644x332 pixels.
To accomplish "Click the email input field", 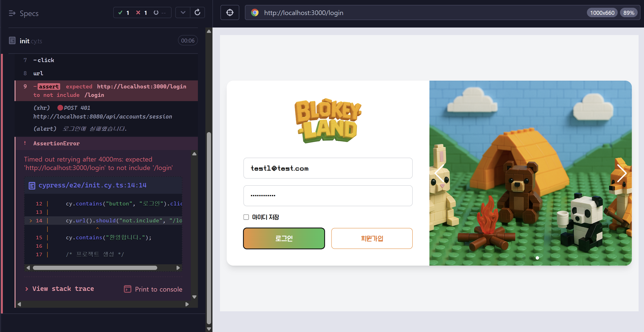I will 328,168.
